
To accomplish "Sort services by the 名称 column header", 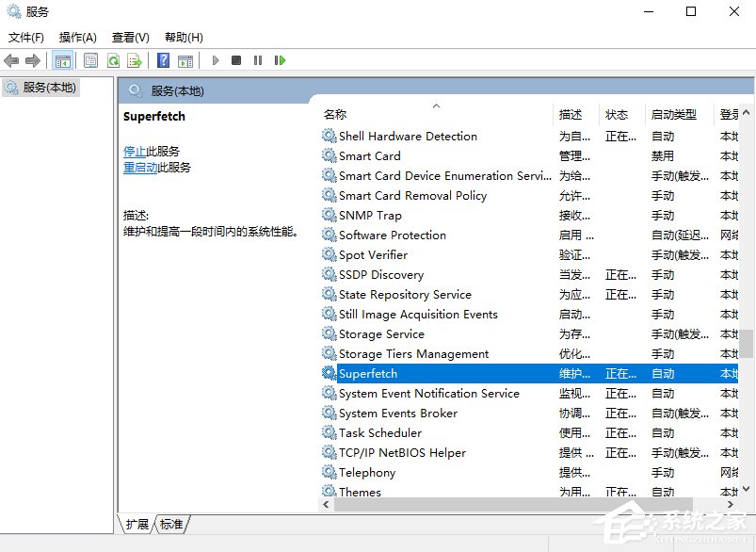I will [x=337, y=113].
